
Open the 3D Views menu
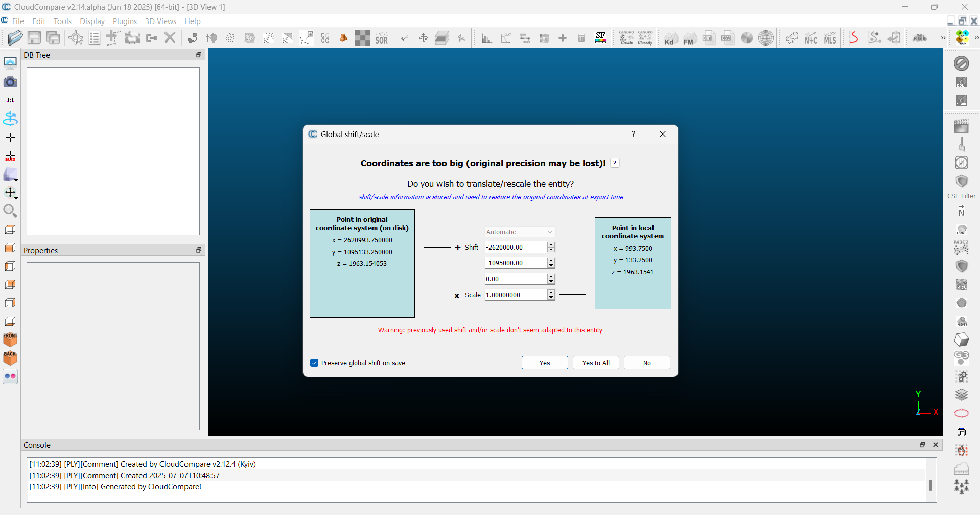[160, 21]
